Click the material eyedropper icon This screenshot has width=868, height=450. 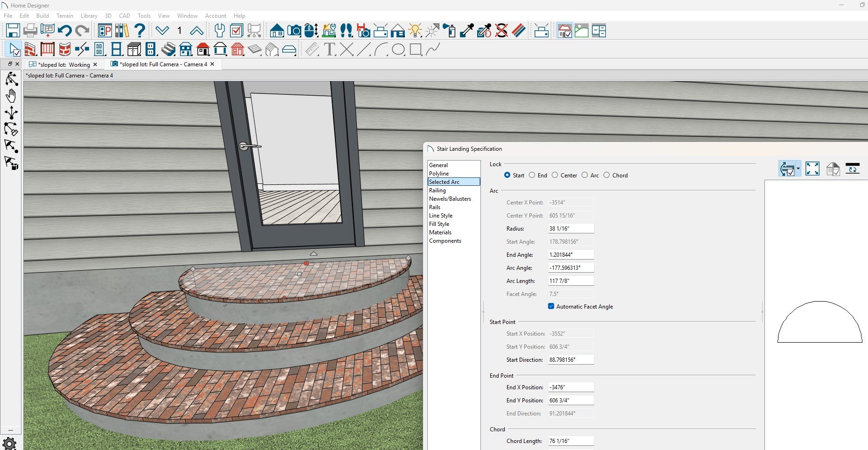click(467, 31)
